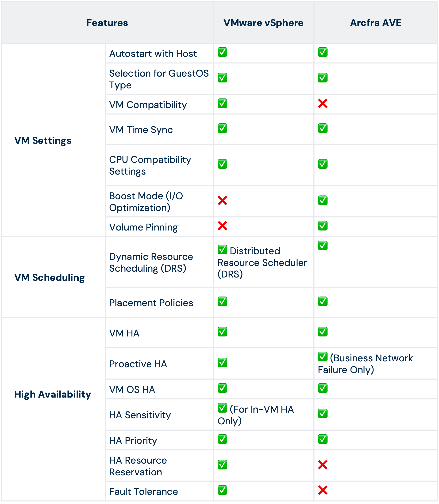Click the Placement Policies feature label

151,303
